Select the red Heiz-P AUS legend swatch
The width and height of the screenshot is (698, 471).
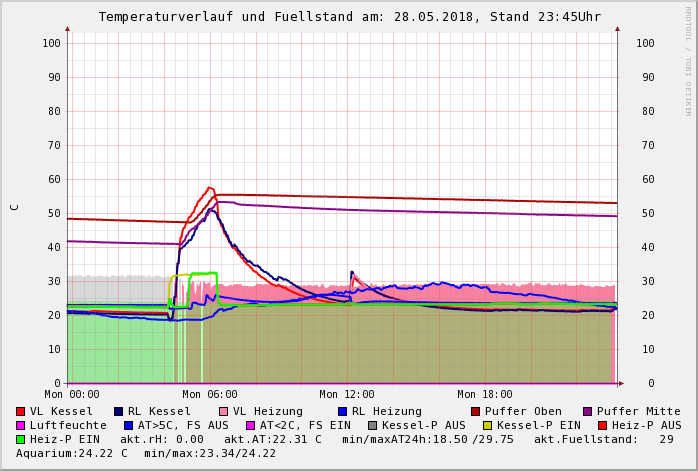coord(602,425)
